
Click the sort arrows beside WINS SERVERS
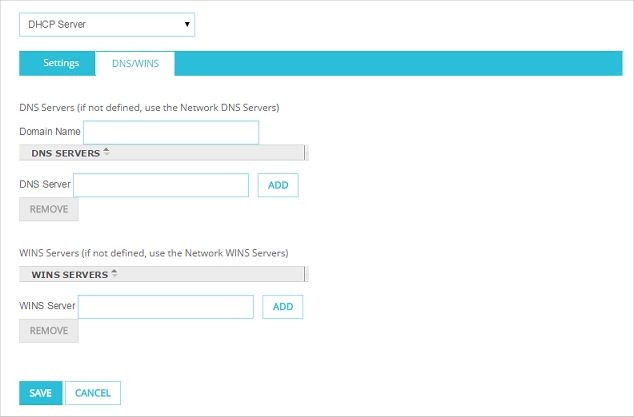(x=114, y=273)
